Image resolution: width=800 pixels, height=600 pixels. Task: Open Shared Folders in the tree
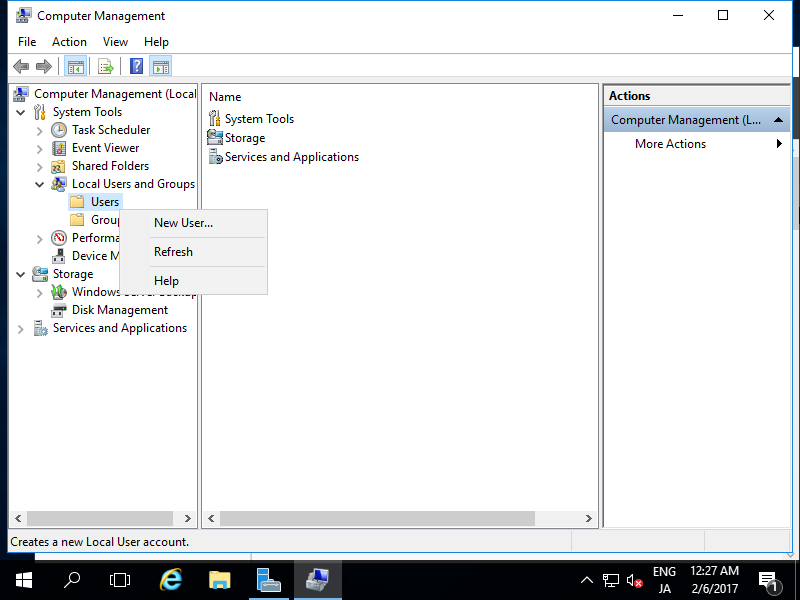pos(110,166)
